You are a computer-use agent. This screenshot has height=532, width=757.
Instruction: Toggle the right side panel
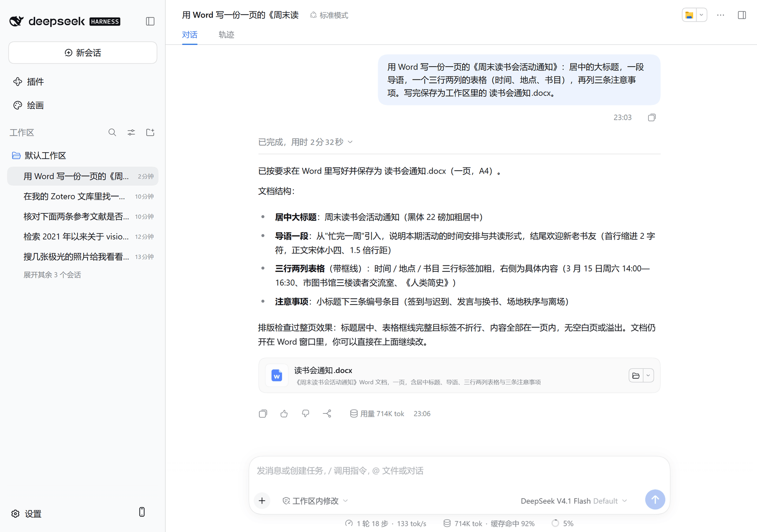tap(742, 15)
